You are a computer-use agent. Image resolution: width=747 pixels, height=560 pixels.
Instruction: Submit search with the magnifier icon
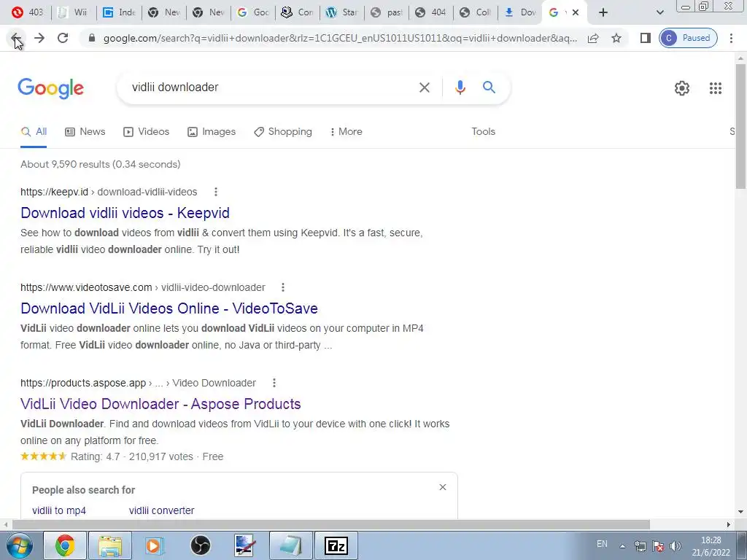[x=489, y=87]
